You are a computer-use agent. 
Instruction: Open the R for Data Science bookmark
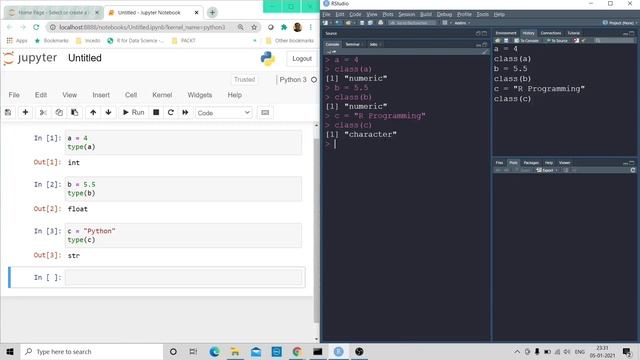pos(136,40)
